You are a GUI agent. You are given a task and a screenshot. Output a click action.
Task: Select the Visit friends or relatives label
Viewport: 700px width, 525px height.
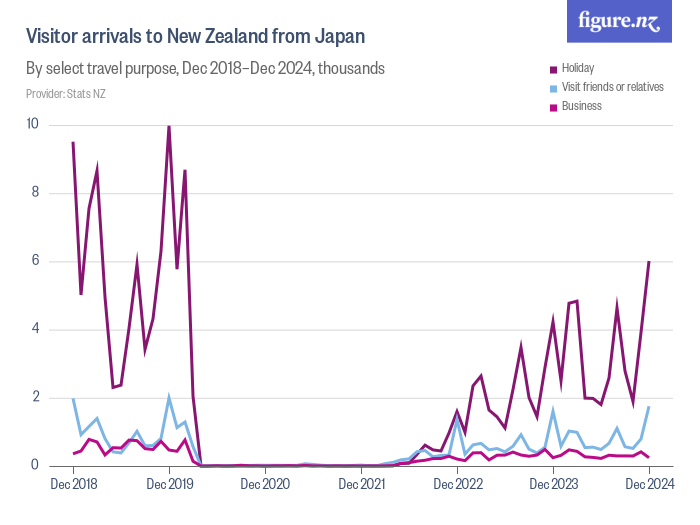(x=610, y=87)
